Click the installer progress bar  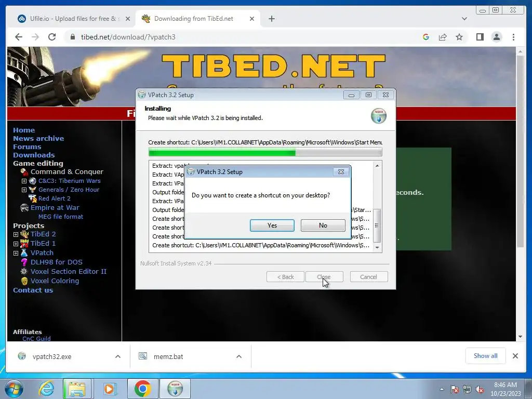pyautogui.click(x=265, y=152)
